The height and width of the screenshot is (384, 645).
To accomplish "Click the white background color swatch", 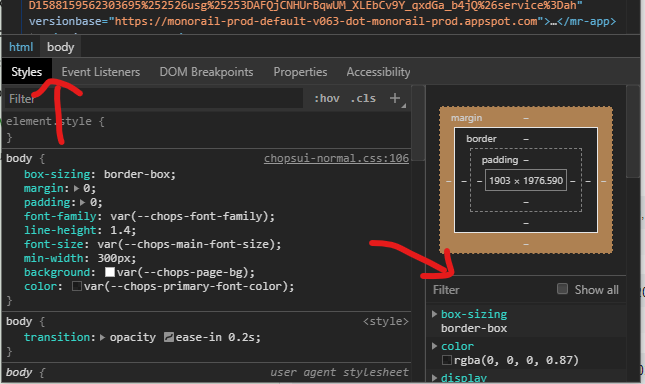I will pyautogui.click(x=110, y=272).
